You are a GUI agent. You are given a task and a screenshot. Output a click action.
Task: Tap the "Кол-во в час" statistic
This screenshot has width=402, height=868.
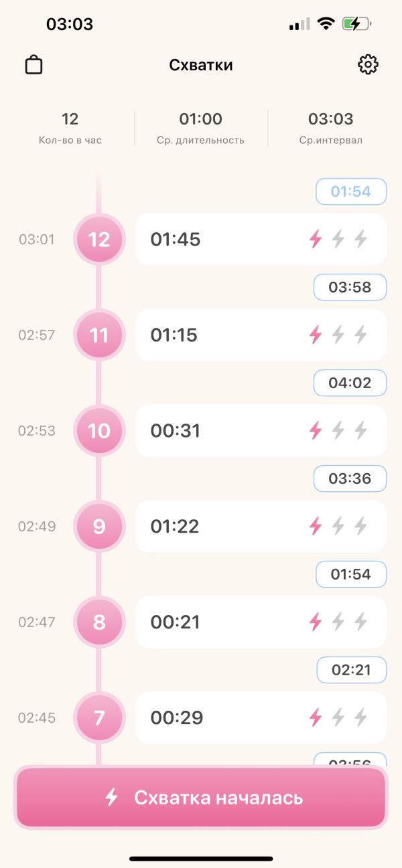70,128
